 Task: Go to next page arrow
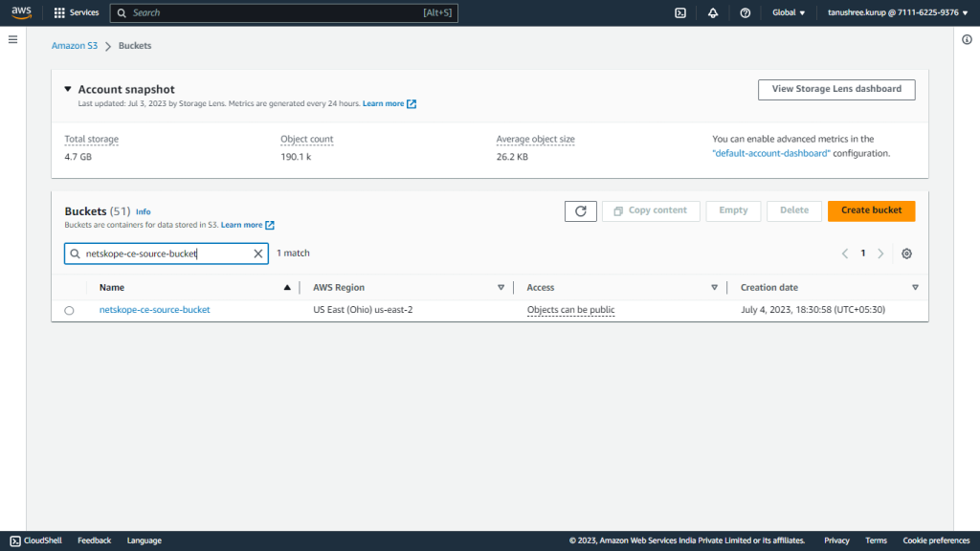(x=880, y=253)
